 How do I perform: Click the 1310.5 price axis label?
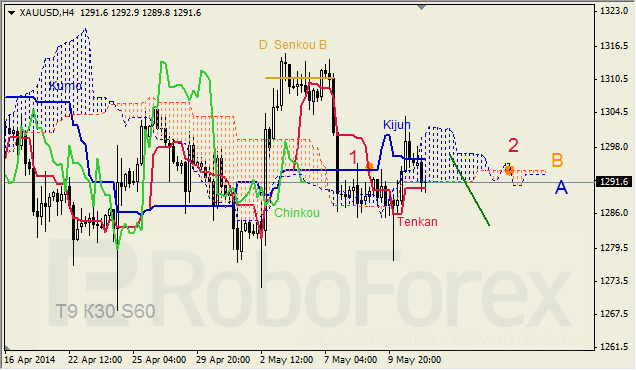pyautogui.click(x=614, y=79)
